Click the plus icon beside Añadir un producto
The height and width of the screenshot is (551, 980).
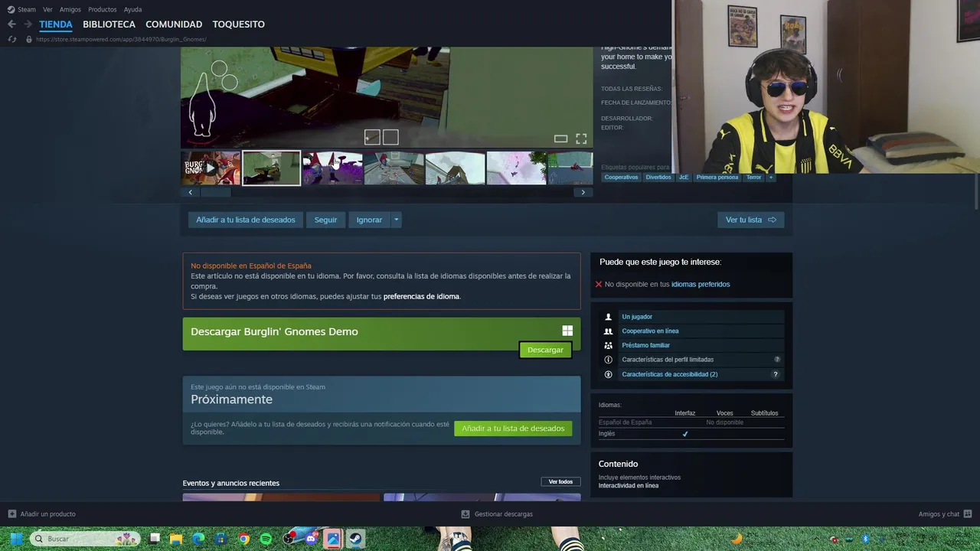pos(11,514)
